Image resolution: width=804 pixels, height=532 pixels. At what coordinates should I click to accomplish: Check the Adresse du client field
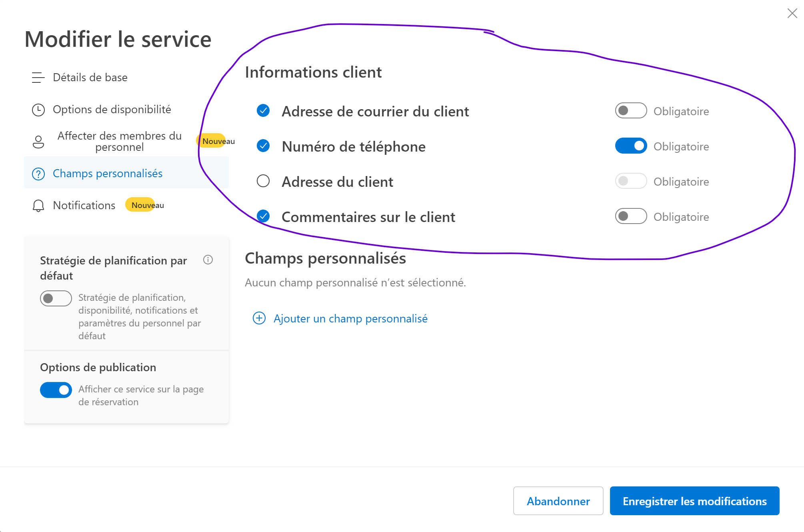(x=263, y=181)
